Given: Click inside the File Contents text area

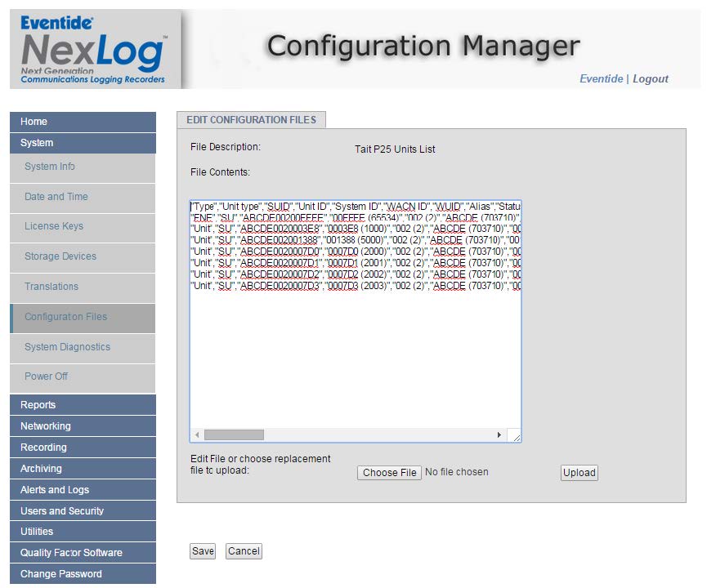Looking at the screenshot, I should pos(355,359).
